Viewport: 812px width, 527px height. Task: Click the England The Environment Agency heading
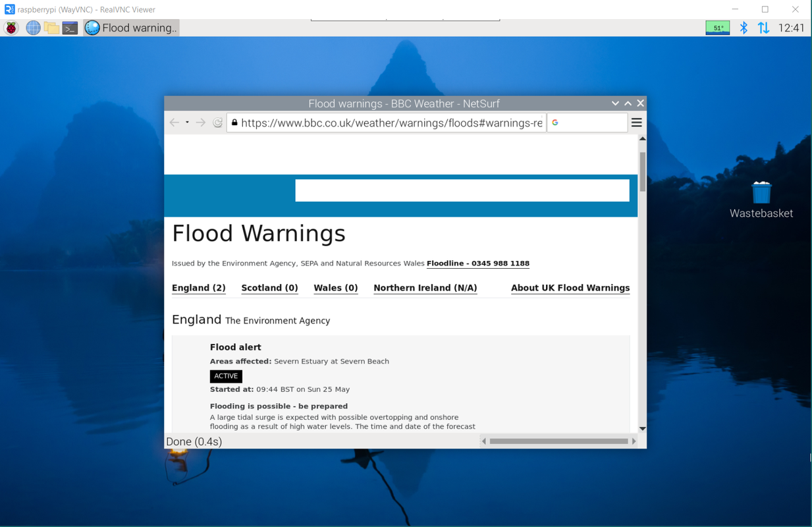(251, 319)
